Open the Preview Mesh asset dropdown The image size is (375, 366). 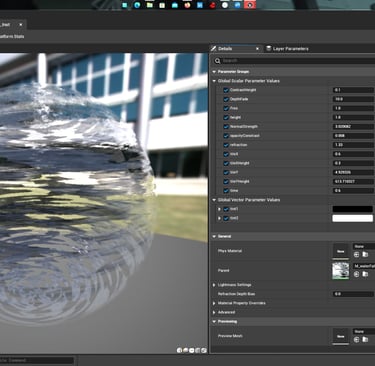coord(364,332)
